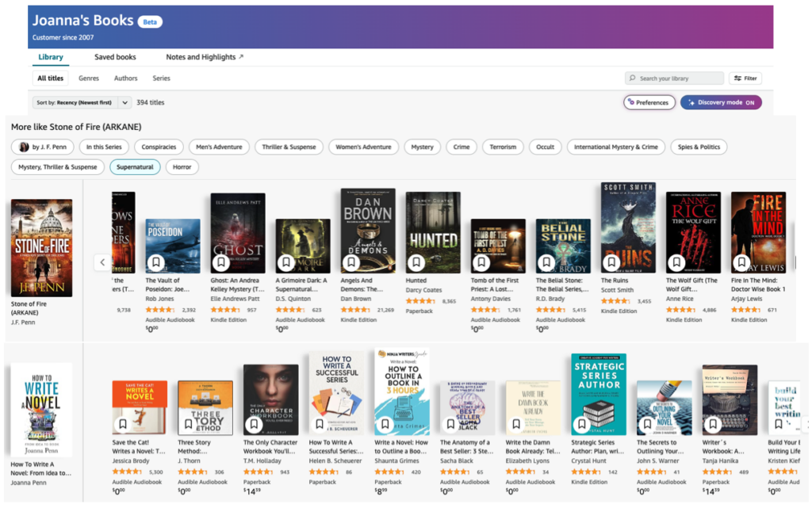Bookmark Save the Cat! Writes a Novel
Image resolution: width=812 pixels, height=512 pixels.
point(123,424)
